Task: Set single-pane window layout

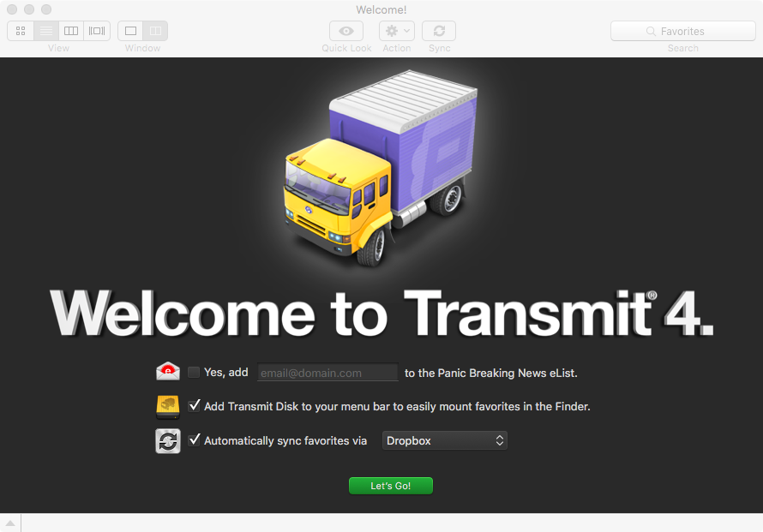Action: point(130,31)
